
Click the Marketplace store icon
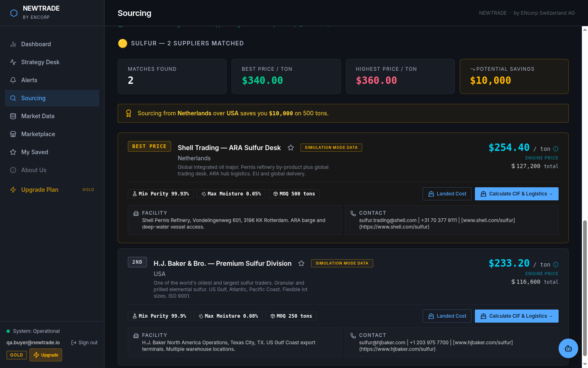coord(13,134)
